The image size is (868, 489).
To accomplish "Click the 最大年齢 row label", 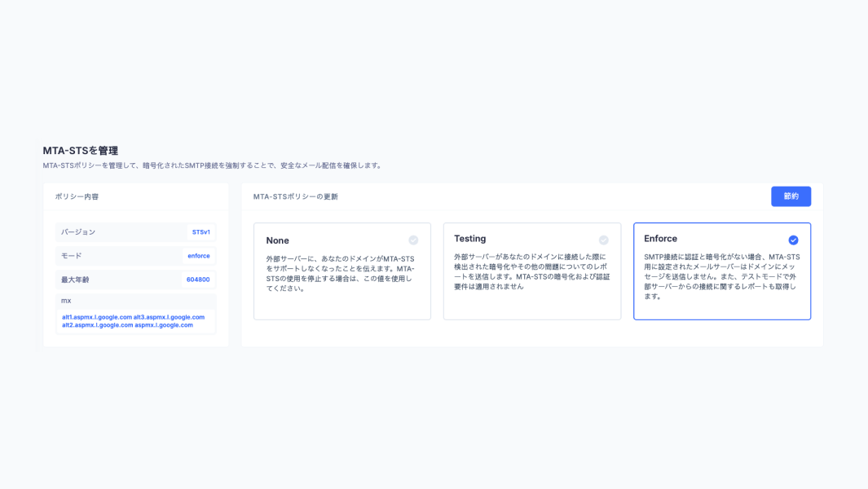I will tap(75, 280).
